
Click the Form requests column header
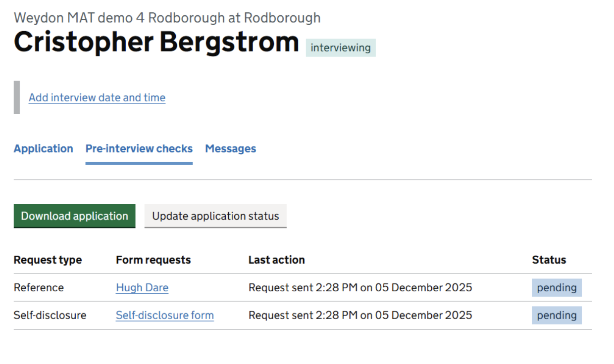point(153,260)
